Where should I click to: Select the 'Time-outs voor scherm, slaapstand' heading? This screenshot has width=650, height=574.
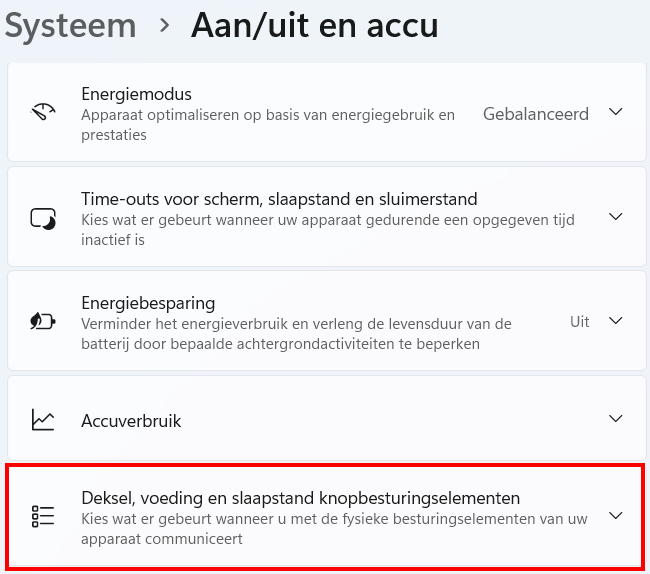click(x=279, y=199)
